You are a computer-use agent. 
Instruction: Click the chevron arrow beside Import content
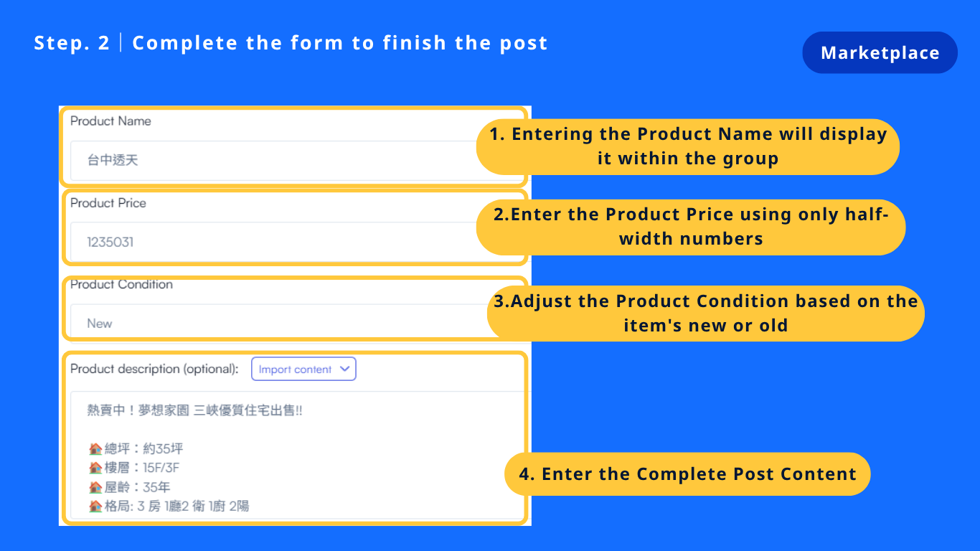click(x=344, y=369)
